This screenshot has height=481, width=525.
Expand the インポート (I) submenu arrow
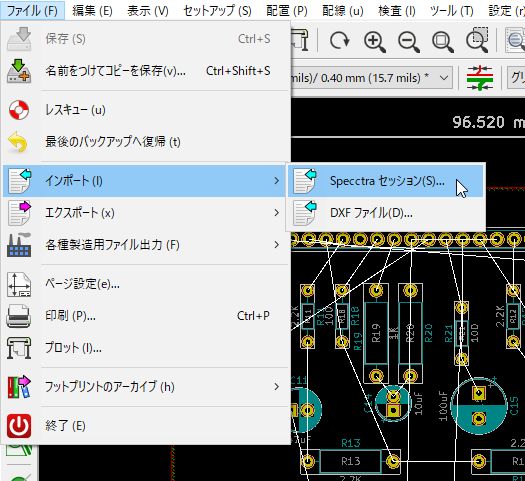[x=276, y=181]
